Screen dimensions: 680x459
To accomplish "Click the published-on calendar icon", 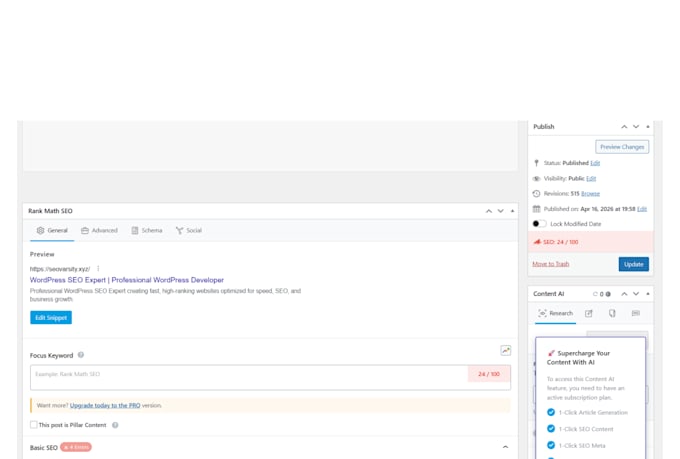I will (x=536, y=209).
